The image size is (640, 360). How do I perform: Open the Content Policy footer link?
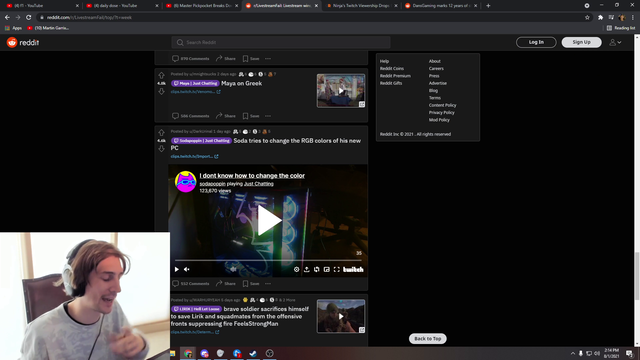(x=442, y=105)
